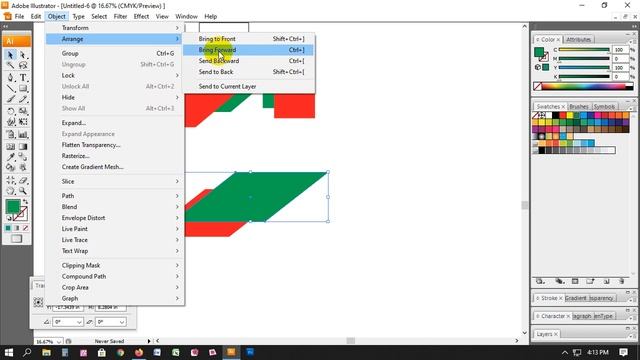Click the red swatch in the Swatches panel
Image resolution: width=640 pixels, height=360 pixels.
(x=562, y=116)
